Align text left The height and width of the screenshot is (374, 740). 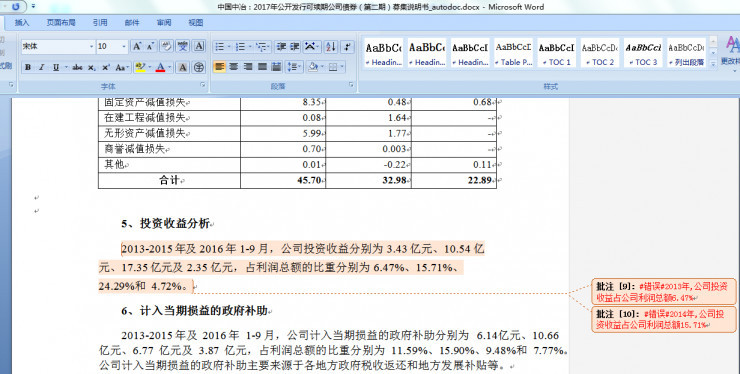[219, 67]
